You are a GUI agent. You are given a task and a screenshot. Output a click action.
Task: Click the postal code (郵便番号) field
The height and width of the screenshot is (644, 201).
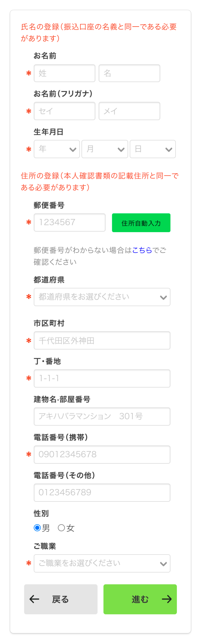(x=70, y=222)
